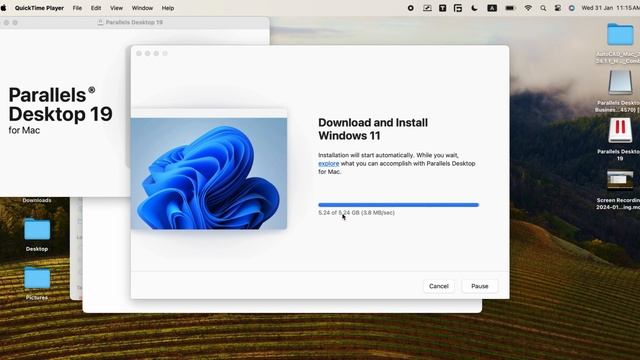Check the battery status icon
Image resolution: width=640 pixels, height=360 pixels.
(x=510, y=8)
